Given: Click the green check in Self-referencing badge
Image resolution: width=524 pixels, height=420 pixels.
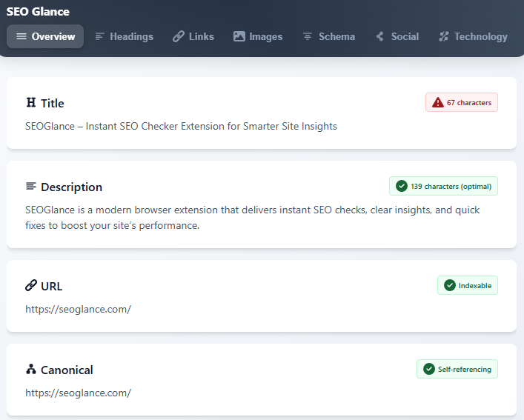Looking at the screenshot, I should [x=429, y=369].
